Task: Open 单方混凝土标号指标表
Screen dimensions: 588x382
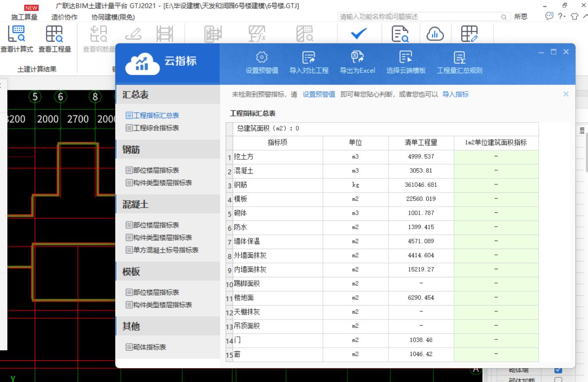Action: click(x=162, y=250)
